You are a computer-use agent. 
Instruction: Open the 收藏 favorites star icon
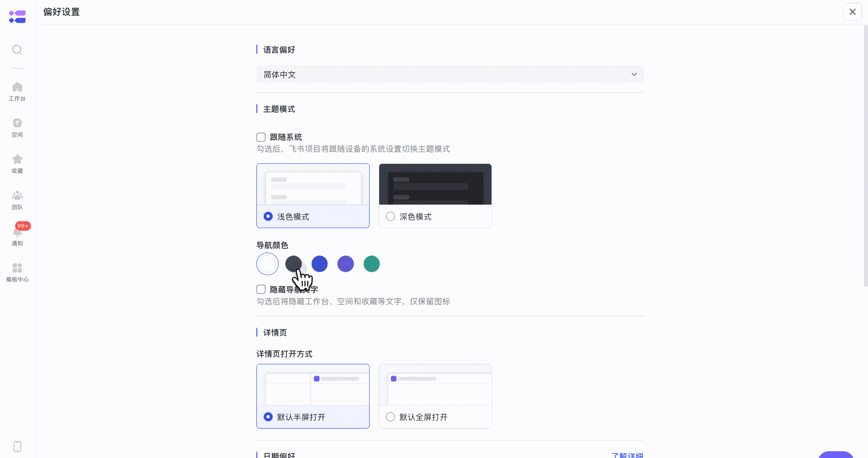click(17, 159)
